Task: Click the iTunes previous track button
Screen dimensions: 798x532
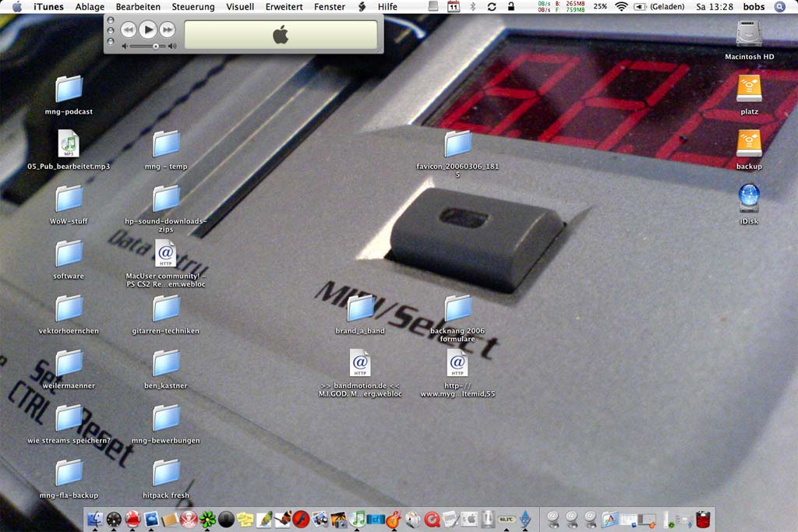Action: tap(129, 30)
